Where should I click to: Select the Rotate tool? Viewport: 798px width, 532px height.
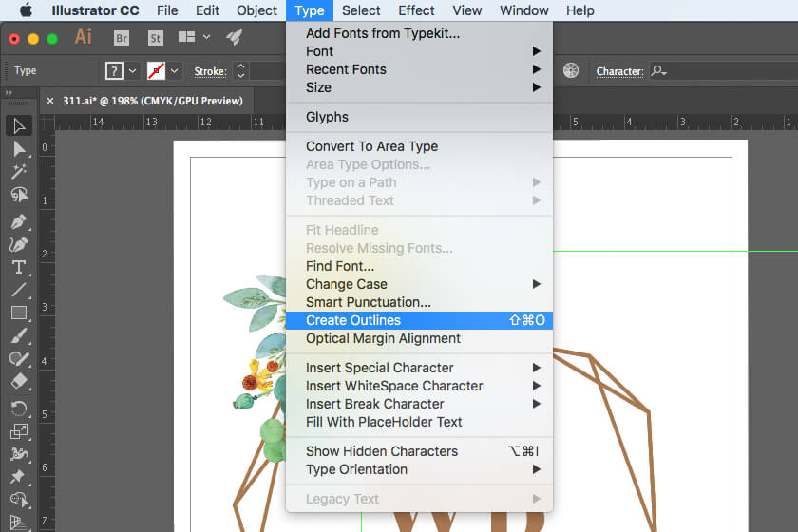tap(19, 408)
